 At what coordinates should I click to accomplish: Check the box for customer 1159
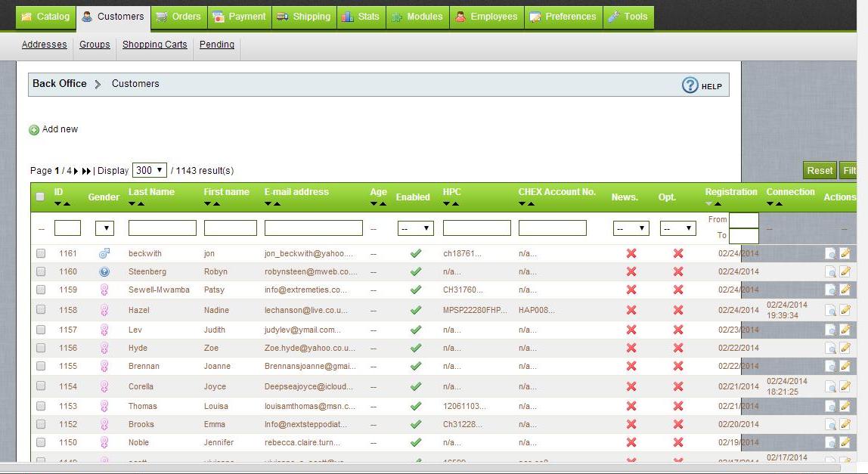[41, 290]
